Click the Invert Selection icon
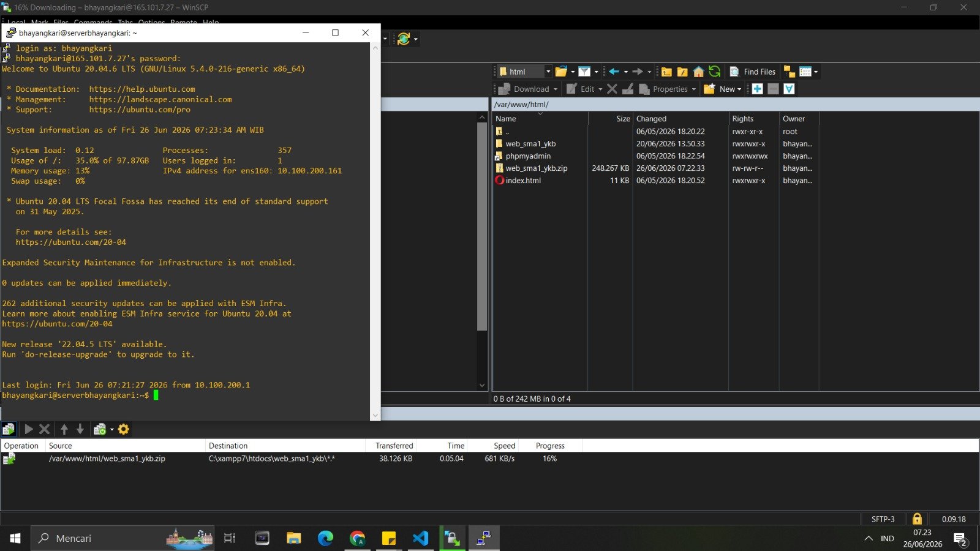 [789, 89]
